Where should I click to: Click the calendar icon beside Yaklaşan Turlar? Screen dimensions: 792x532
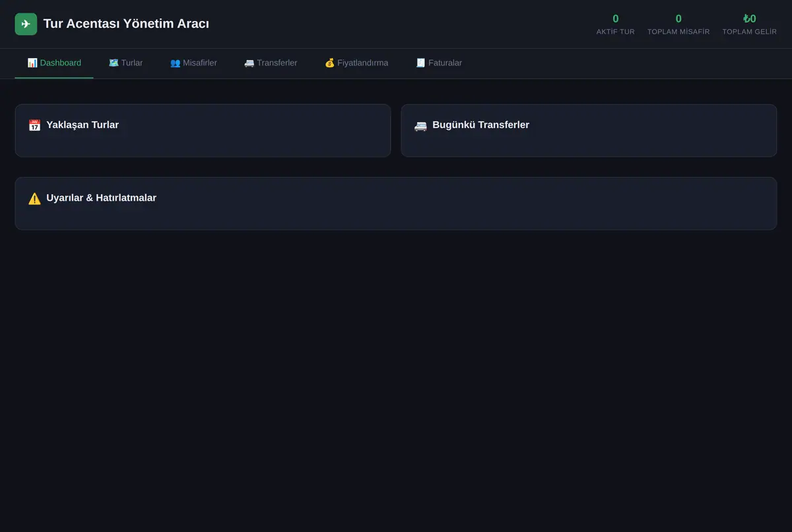34,125
